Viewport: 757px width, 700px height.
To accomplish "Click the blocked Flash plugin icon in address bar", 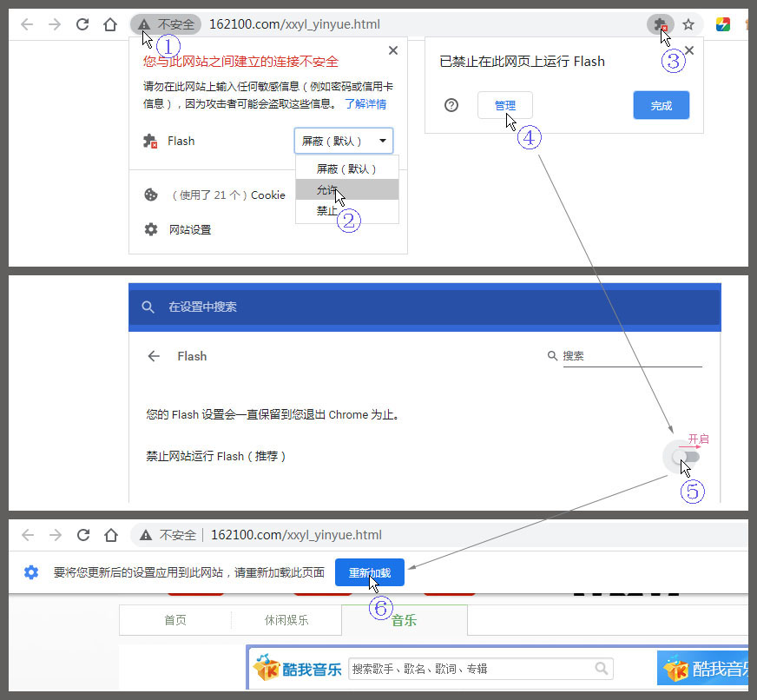I will [x=660, y=25].
